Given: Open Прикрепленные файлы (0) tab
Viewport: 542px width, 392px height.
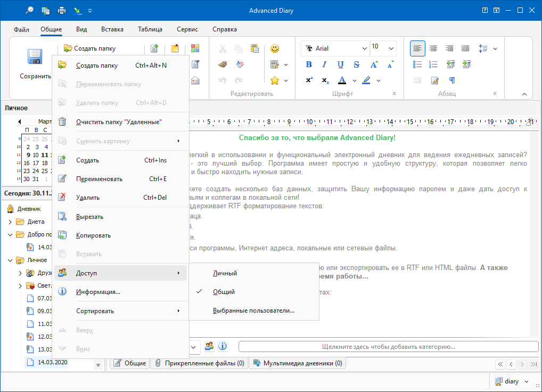Looking at the screenshot, I should [199, 363].
